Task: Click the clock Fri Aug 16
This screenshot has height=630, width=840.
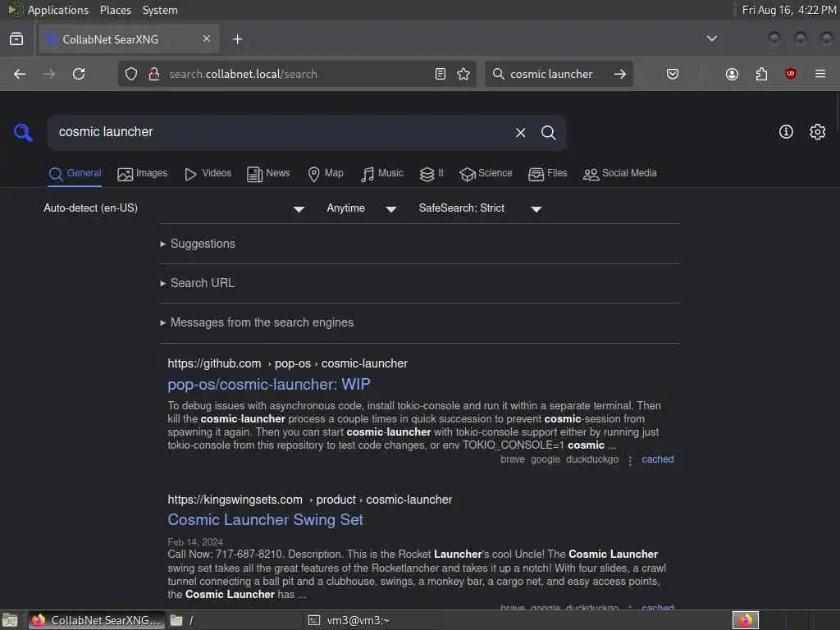Action: [788, 10]
